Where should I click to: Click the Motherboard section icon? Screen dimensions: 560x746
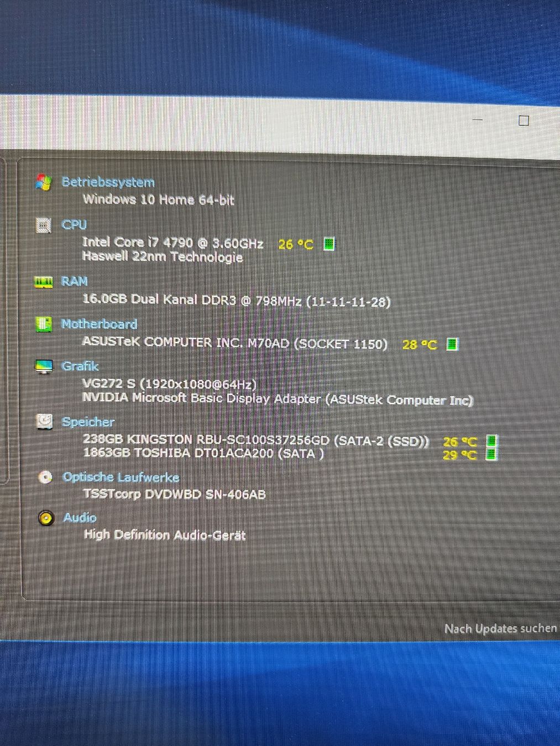tap(44, 324)
